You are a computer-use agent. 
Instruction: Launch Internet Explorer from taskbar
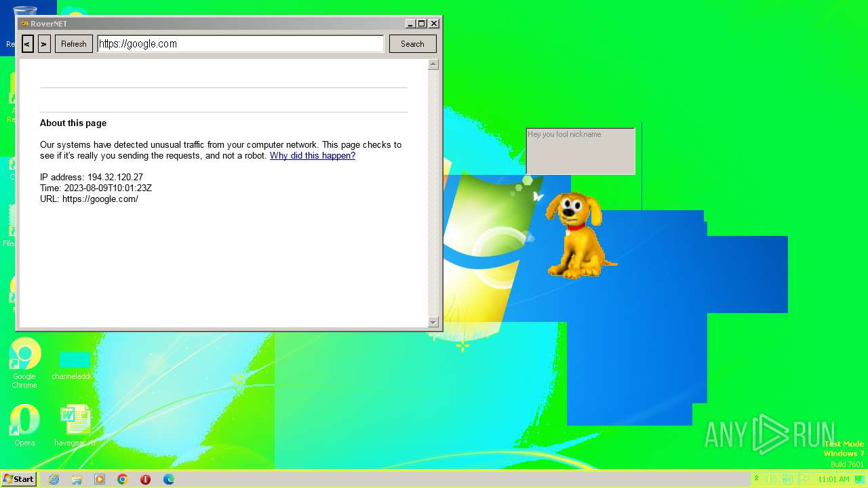coord(54,479)
